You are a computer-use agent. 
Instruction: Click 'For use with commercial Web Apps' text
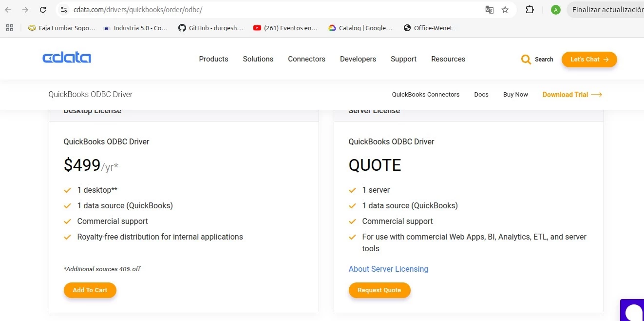pyautogui.click(x=474, y=242)
